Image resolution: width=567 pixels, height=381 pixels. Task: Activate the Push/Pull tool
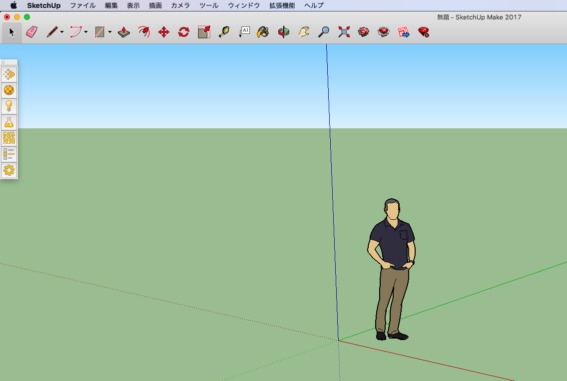(124, 32)
